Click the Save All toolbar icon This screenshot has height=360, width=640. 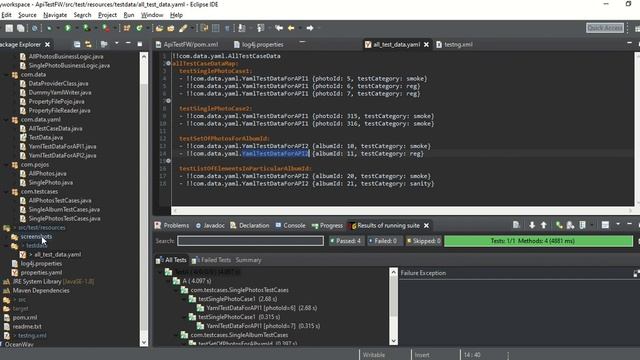[20, 28]
